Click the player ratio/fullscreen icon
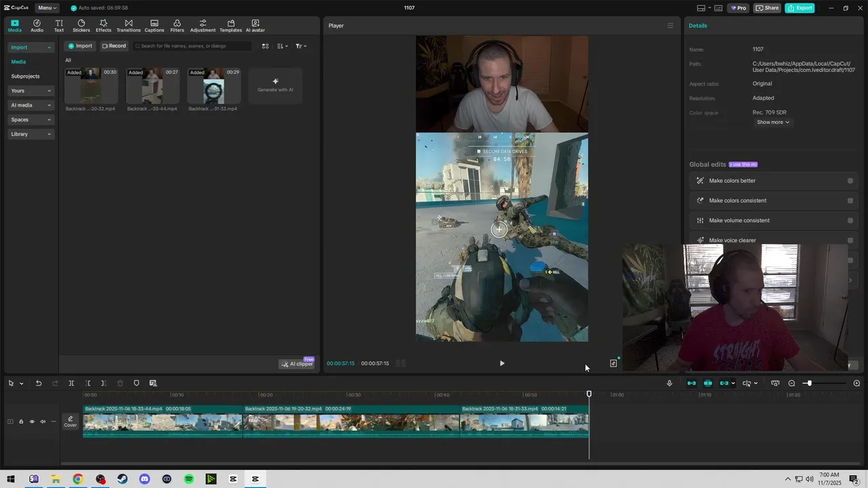This screenshot has width=868, height=488. click(614, 363)
